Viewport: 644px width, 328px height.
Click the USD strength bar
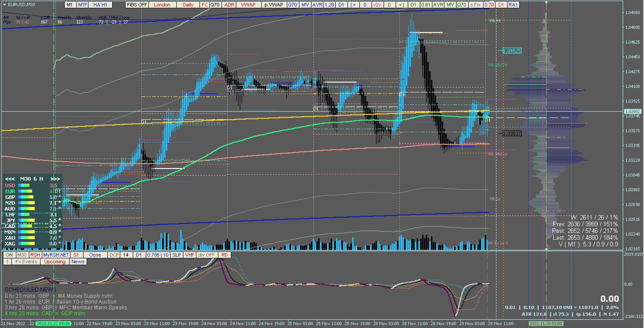[x=24, y=185]
